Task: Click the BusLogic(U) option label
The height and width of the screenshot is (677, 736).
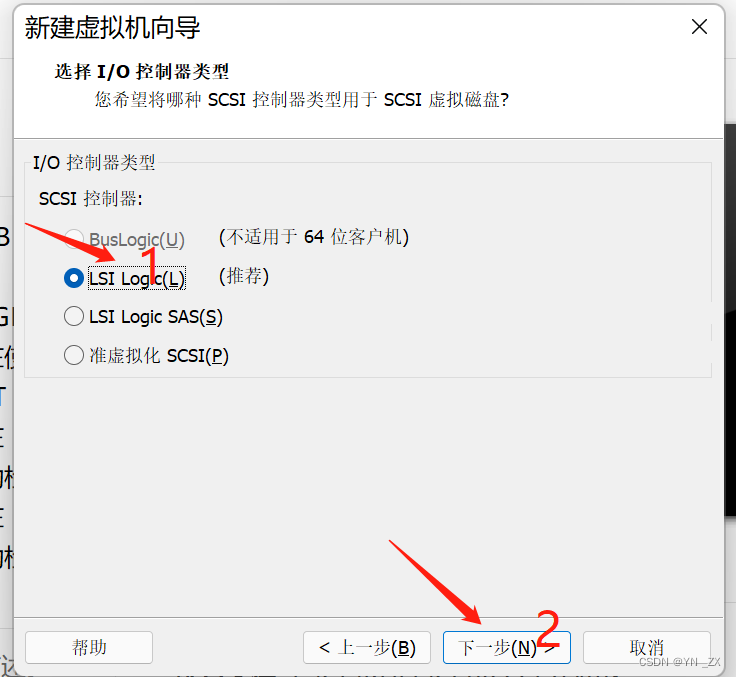Action: 137,240
